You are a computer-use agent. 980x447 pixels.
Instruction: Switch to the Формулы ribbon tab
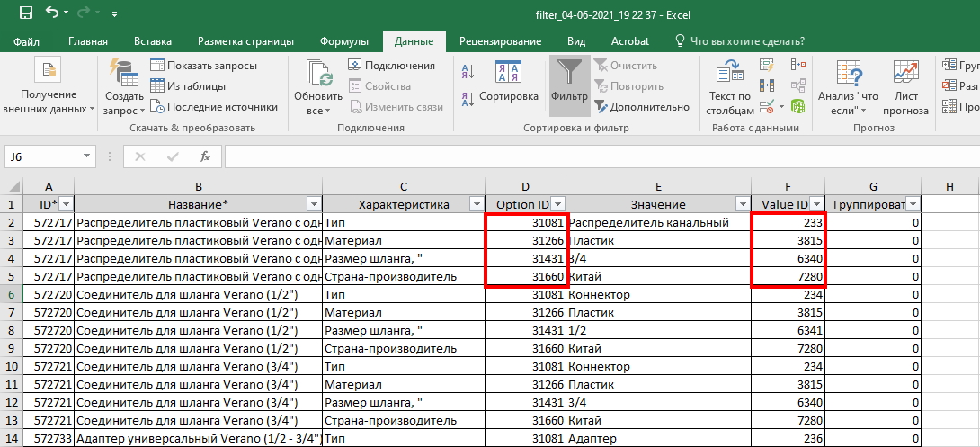(343, 41)
